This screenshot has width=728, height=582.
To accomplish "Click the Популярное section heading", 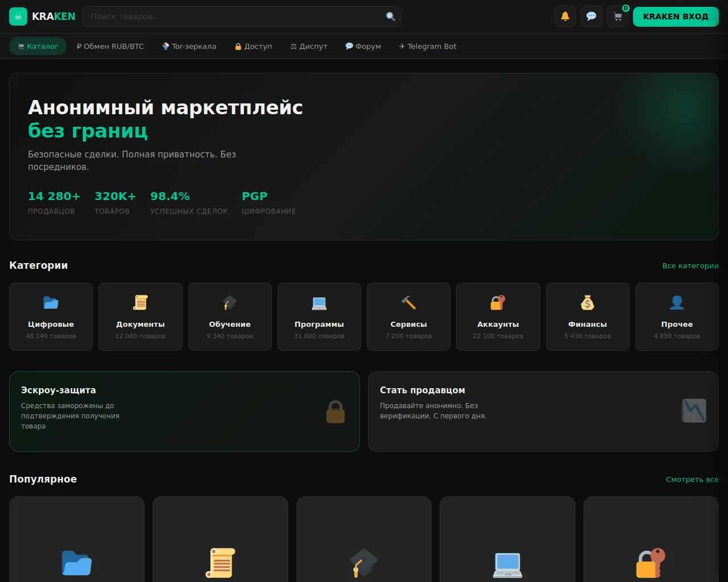I will [x=43, y=479].
